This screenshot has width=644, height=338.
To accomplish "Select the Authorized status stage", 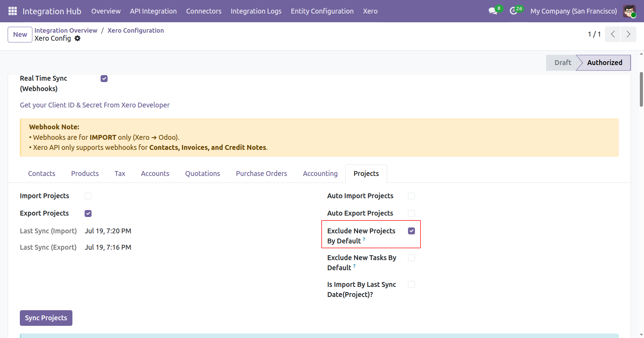I will 604,63.
